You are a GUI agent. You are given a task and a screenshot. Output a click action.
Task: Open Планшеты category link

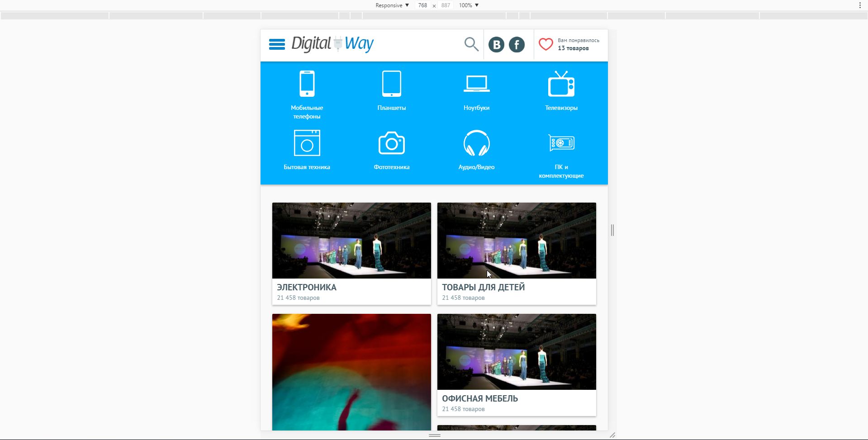pyautogui.click(x=392, y=108)
